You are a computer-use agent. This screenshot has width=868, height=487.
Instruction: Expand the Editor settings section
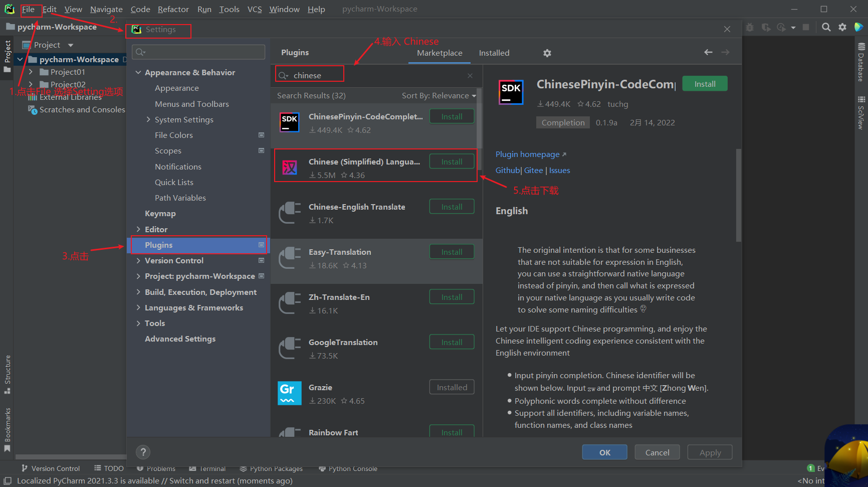[138, 229]
